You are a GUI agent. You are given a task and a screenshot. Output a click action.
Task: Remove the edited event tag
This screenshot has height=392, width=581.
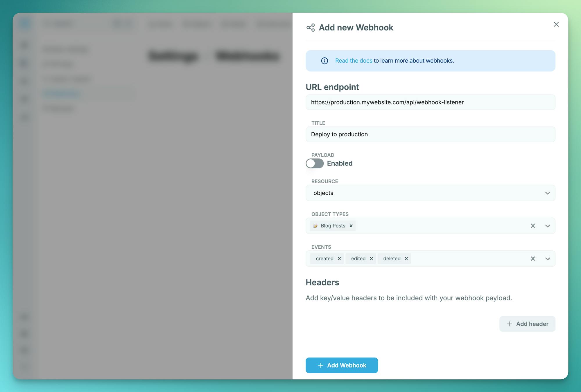(x=371, y=259)
